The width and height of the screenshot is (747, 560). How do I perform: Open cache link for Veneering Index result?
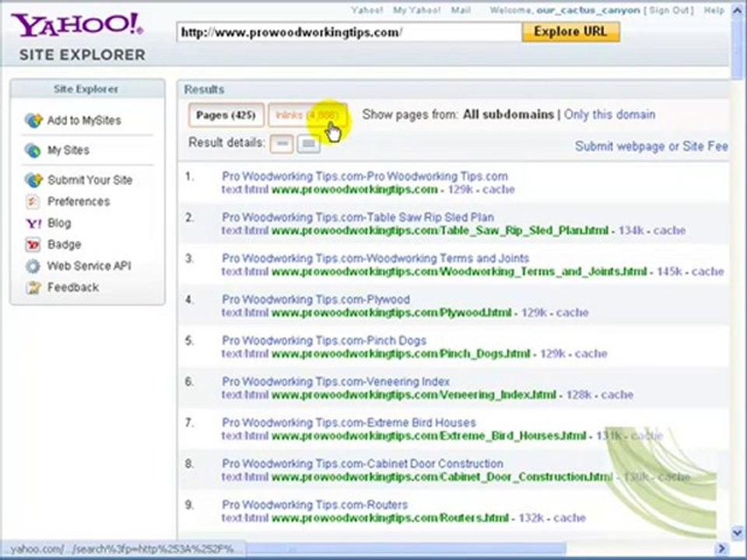click(x=617, y=395)
